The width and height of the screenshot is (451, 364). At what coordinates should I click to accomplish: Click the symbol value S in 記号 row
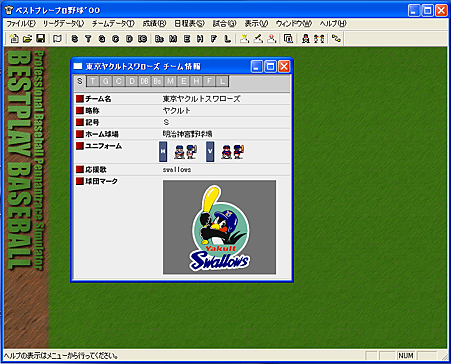pos(166,122)
